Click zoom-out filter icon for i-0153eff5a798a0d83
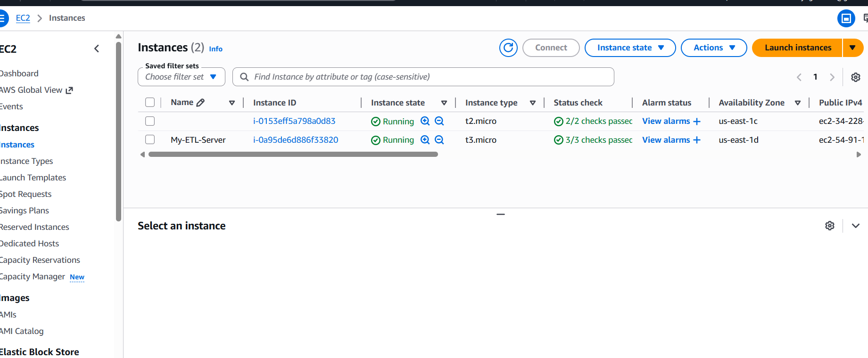Screen dimensions: 868x358 pos(439,121)
